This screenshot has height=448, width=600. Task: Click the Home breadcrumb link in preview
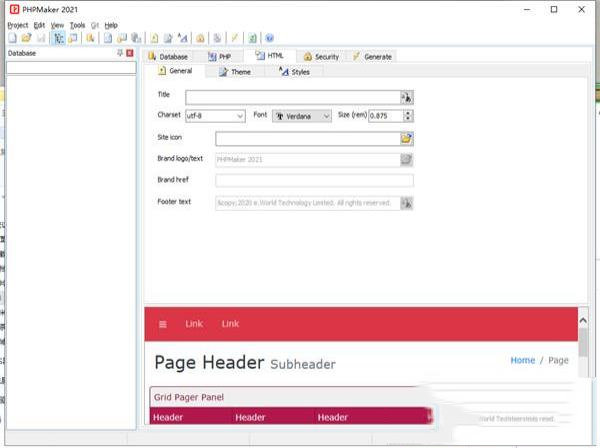tap(522, 360)
